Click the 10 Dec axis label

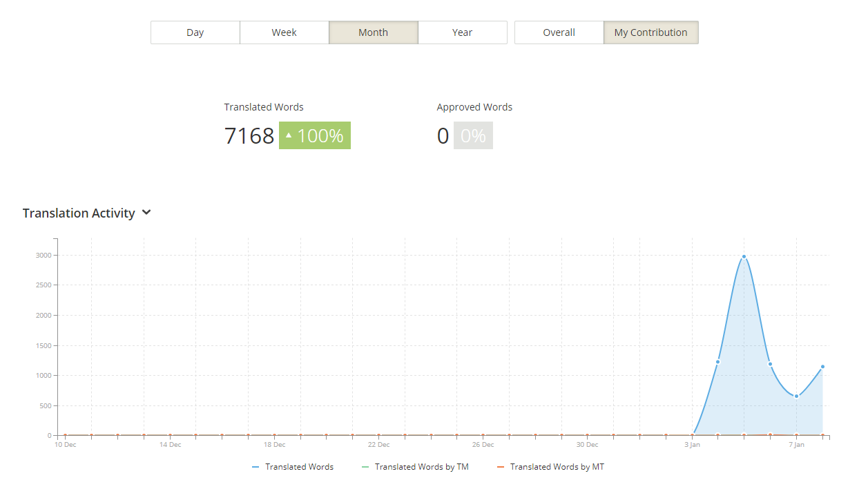pos(66,445)
